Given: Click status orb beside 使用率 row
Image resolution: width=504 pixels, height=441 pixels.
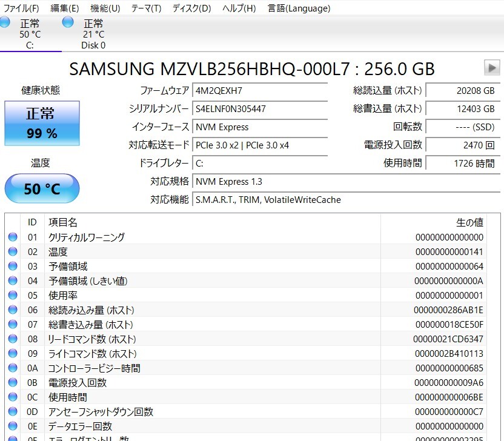Looking at the screenshot, I should pos(13,296).
